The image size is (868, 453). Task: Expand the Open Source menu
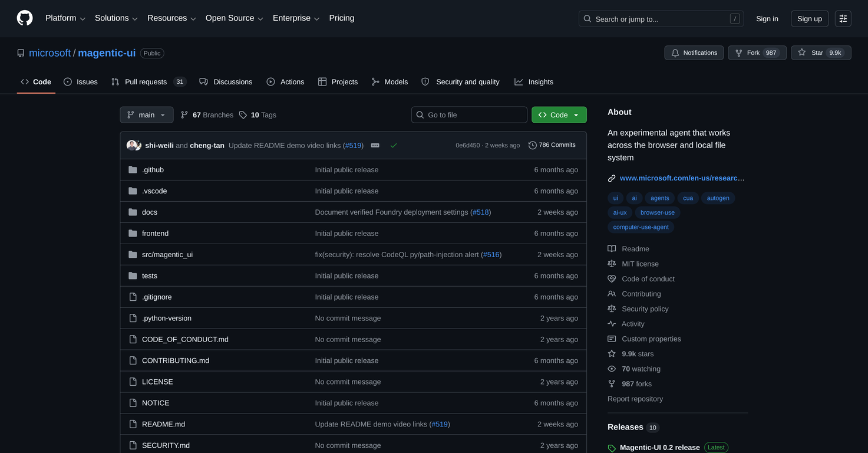(235, 18)
